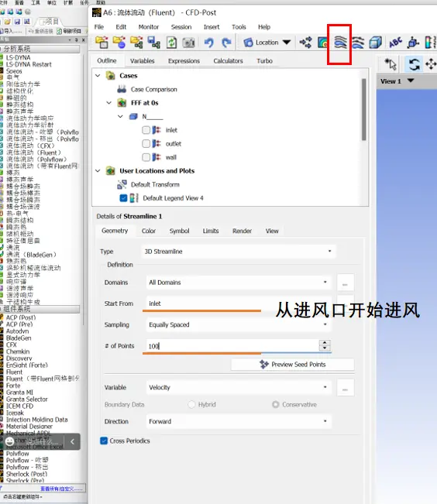Open the Session menu
Screen dimensions: 437x504
coord(181,27)
